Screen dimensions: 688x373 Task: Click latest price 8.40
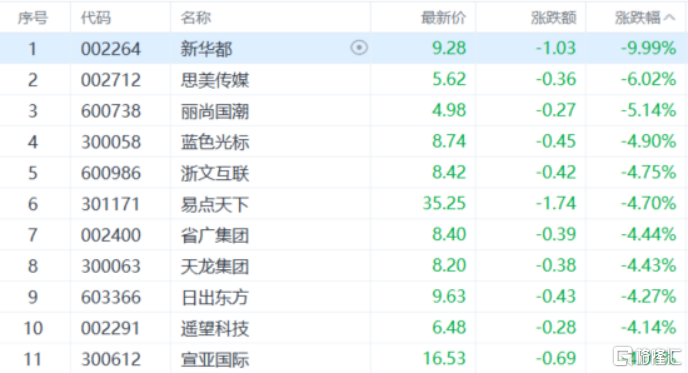pos(449,234)
